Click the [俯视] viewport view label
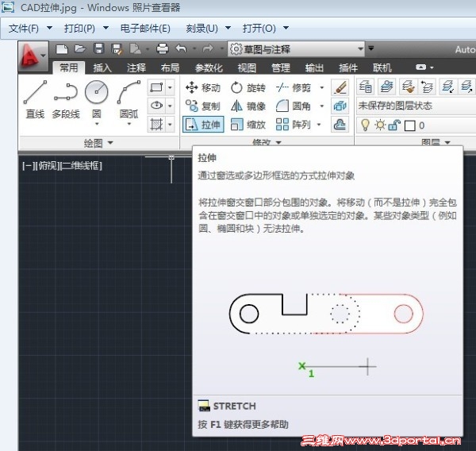 48,166
